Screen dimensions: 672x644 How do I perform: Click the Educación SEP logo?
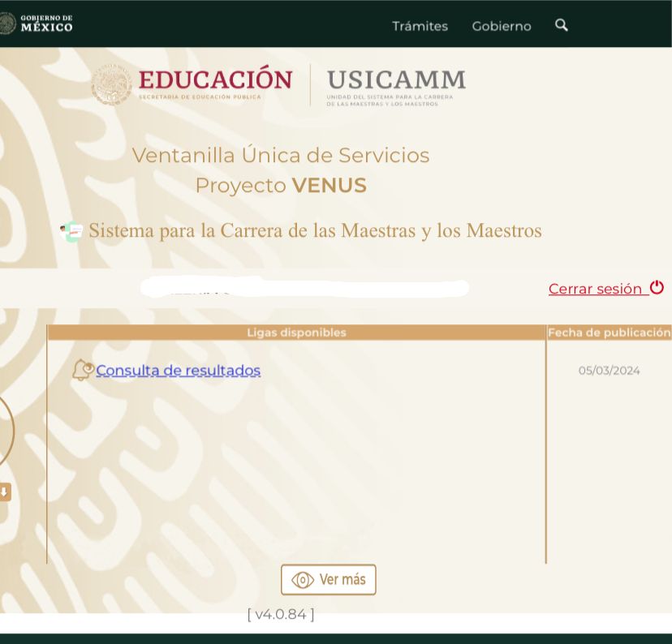tap(192, 84)
